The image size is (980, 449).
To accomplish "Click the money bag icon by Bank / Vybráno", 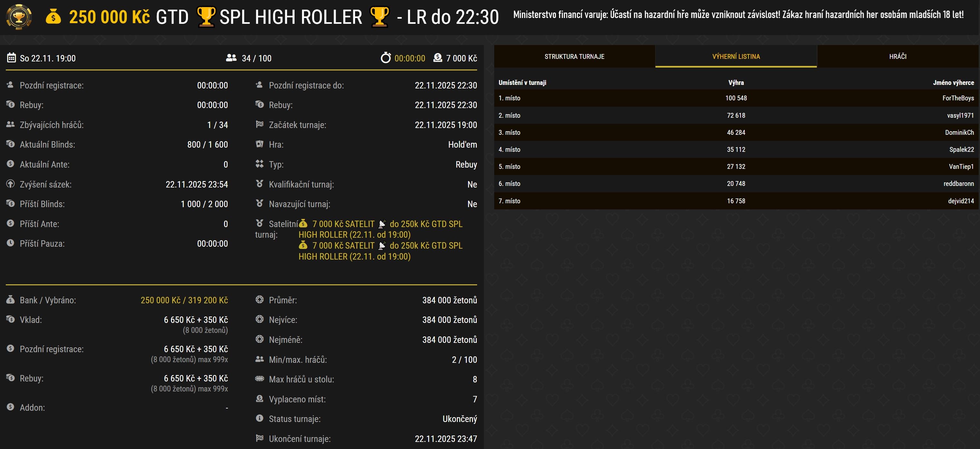I will pos(10,299).
